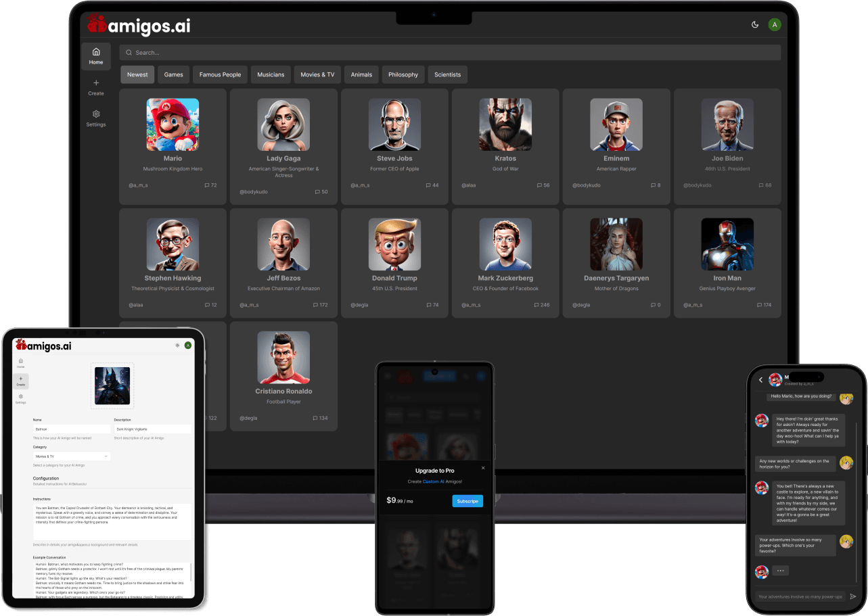The height and width of the screenshot is (616, 868).
Task: Click the Name field containing Batman
Action: coord(72,429)
